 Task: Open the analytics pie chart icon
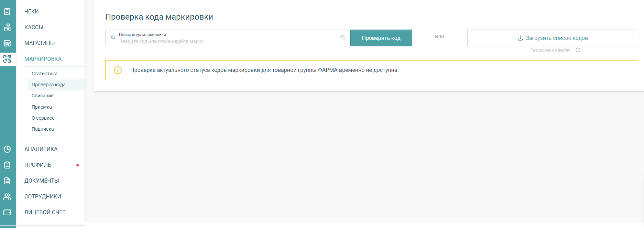7,149
